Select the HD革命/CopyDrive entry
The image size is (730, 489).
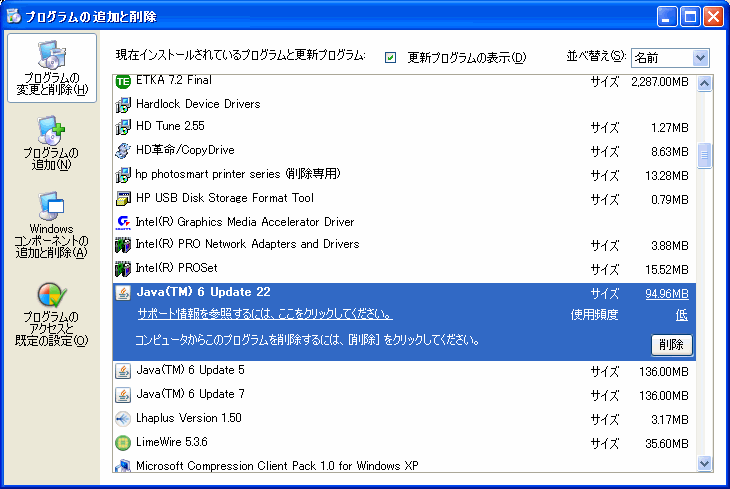click(x=404, y=150)
